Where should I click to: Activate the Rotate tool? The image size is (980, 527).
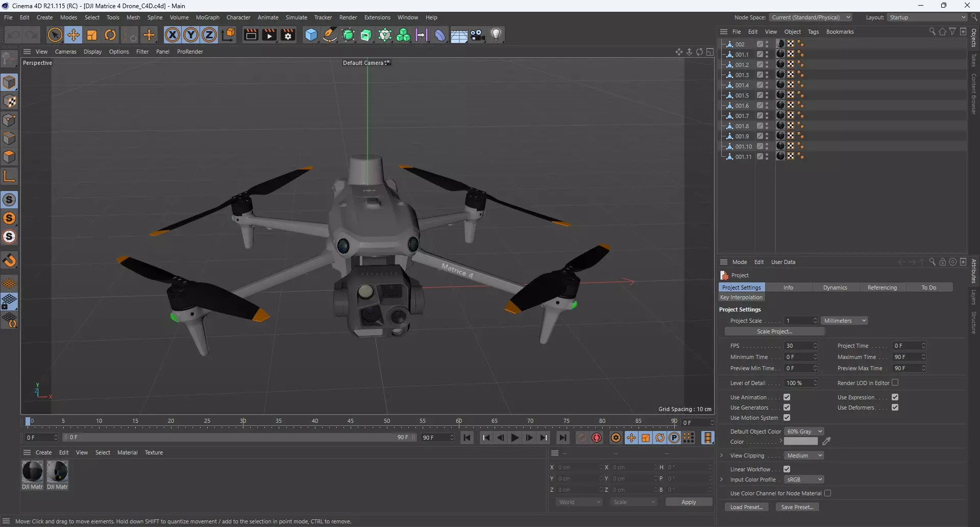pos(110,35)
